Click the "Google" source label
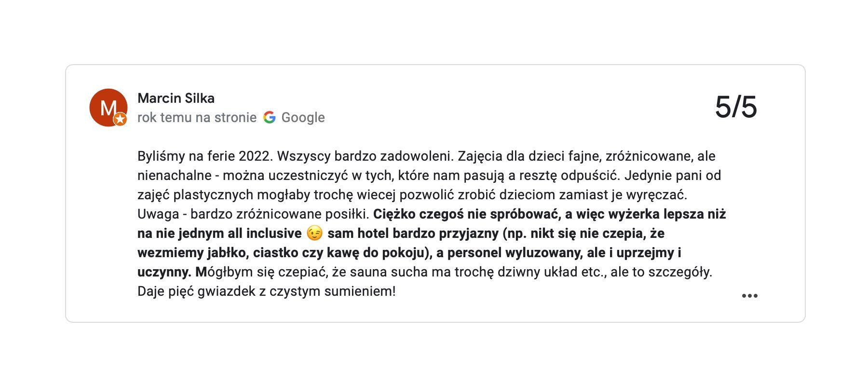Image resolution: width=868 pixels, height=386 pixels. 303,117
